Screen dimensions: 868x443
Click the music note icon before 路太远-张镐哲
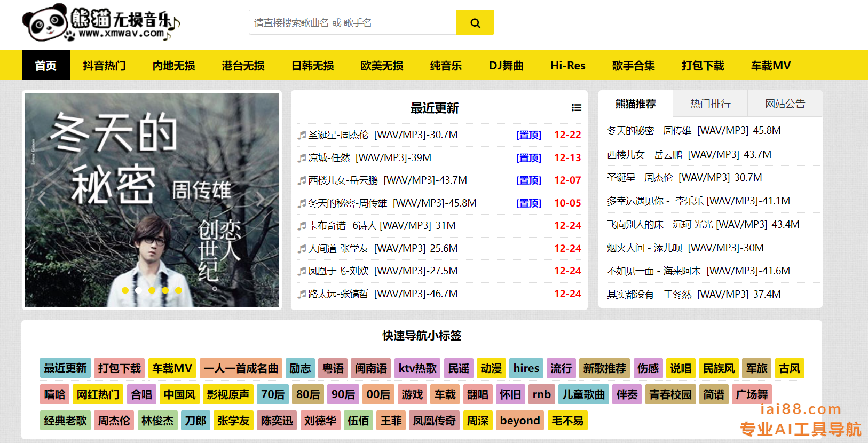(x=302, y=294)
